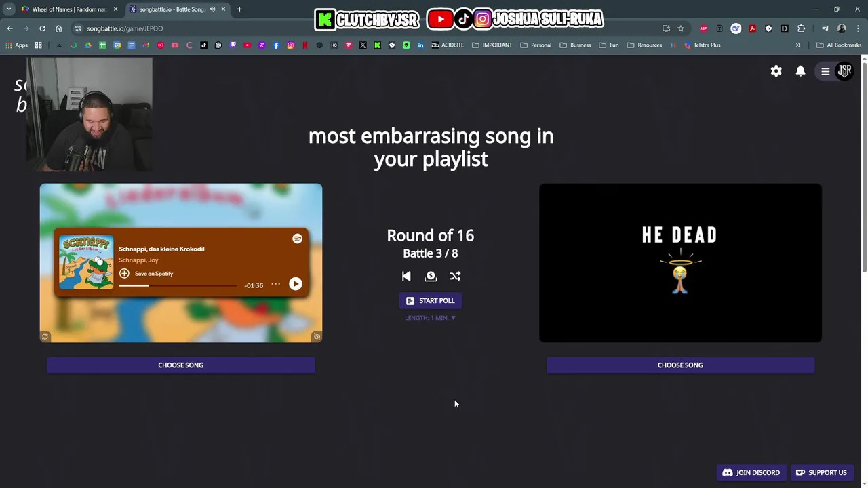Bookmark this page with the star icon

(681, 28)
